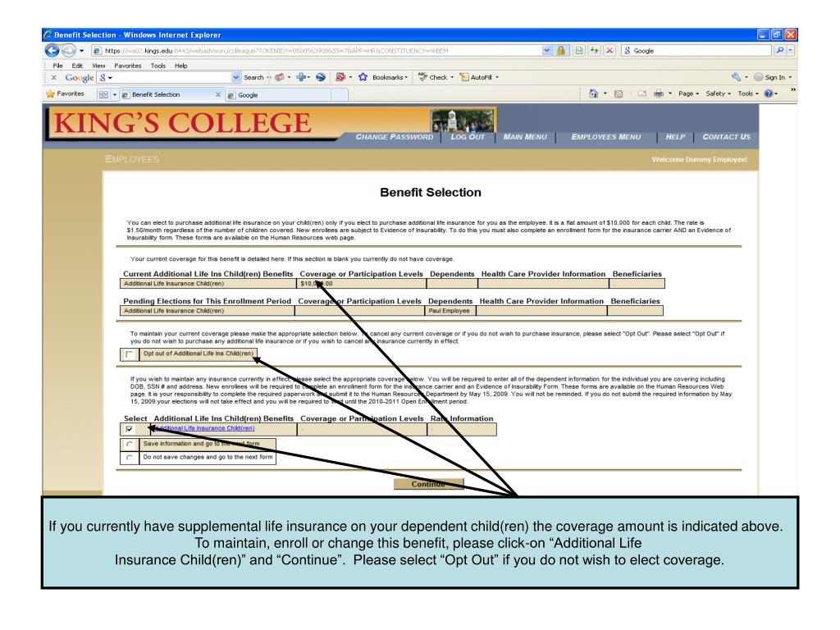Switch to the Google tab
Screen dimensions: 840x630
tap(277, 95)
